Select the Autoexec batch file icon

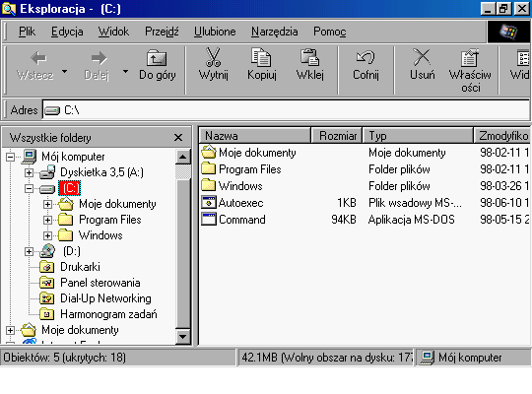click(x=209, y=203)
